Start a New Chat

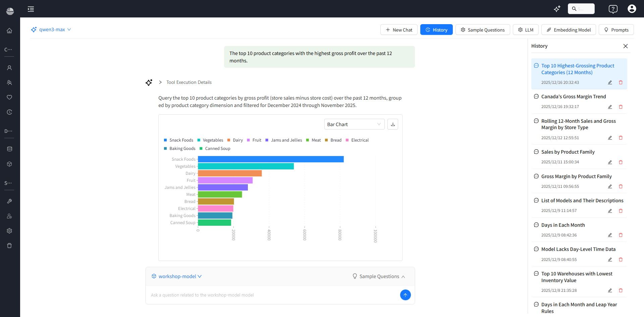click(399, 30)
